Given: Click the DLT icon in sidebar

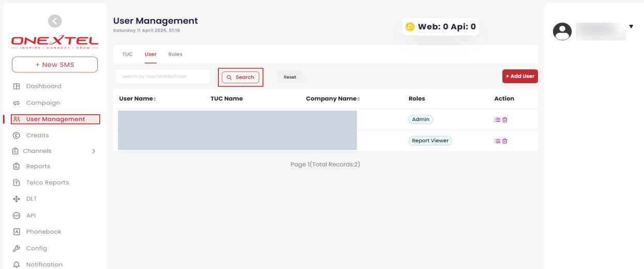Looking at the screenshot, I should 17,199.
